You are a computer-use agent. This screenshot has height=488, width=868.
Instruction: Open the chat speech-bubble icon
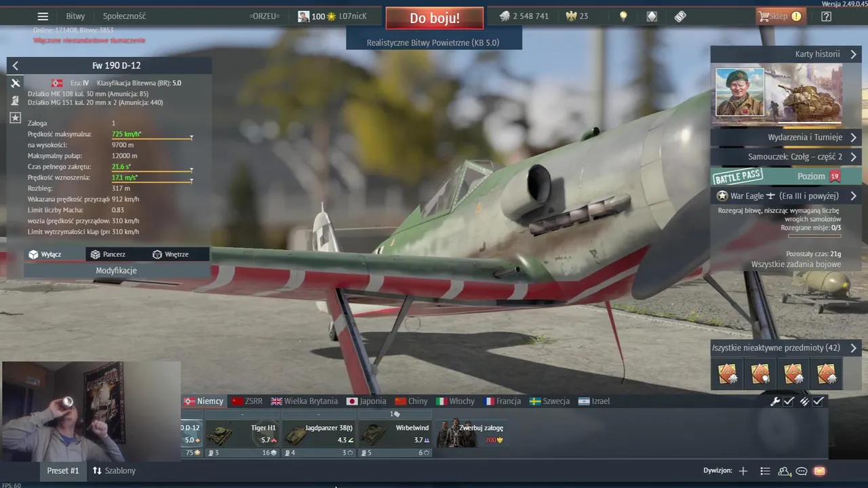(x=802, y=471)
